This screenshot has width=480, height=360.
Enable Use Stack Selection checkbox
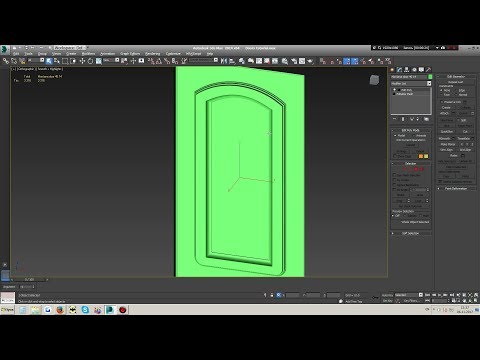click(394, 175)
